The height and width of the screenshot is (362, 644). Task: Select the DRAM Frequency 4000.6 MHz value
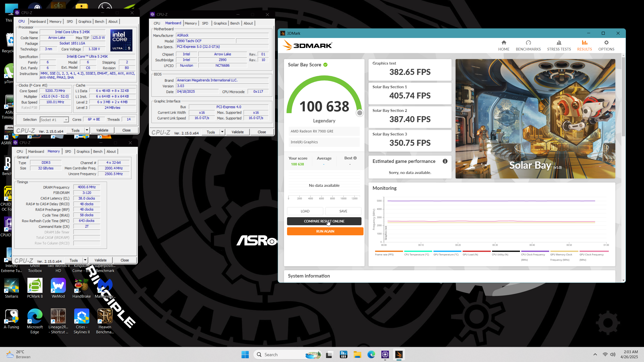[87, 187]
